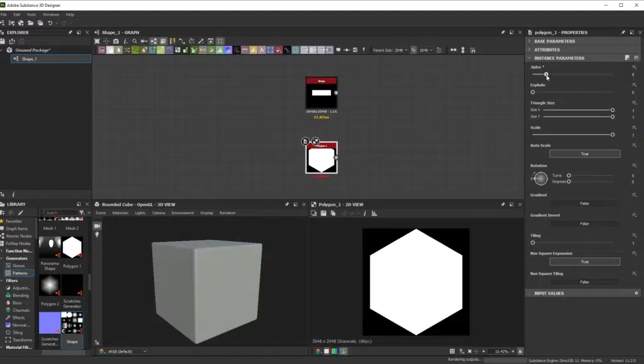The width and height of the screenshot is (644, 364).
Task: Enable Gradient Invert in Instance Parameters
Action: coord(584,224)
